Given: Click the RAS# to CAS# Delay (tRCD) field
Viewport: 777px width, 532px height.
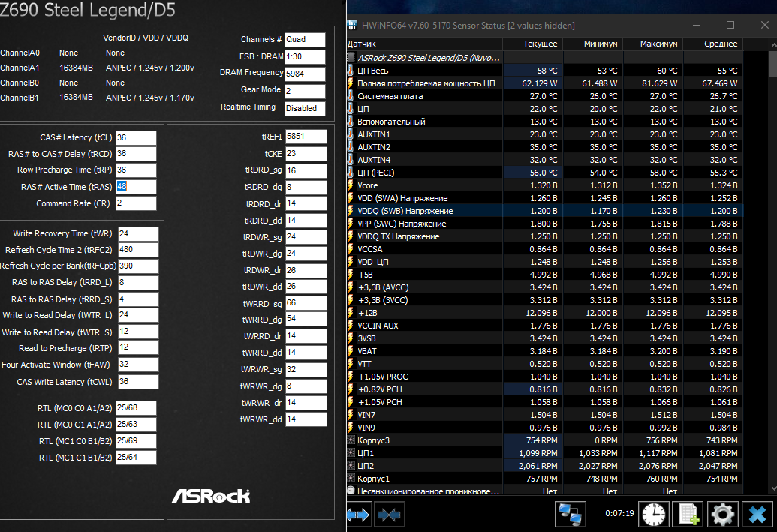Looking at the screenshot, I should [137, 154].
